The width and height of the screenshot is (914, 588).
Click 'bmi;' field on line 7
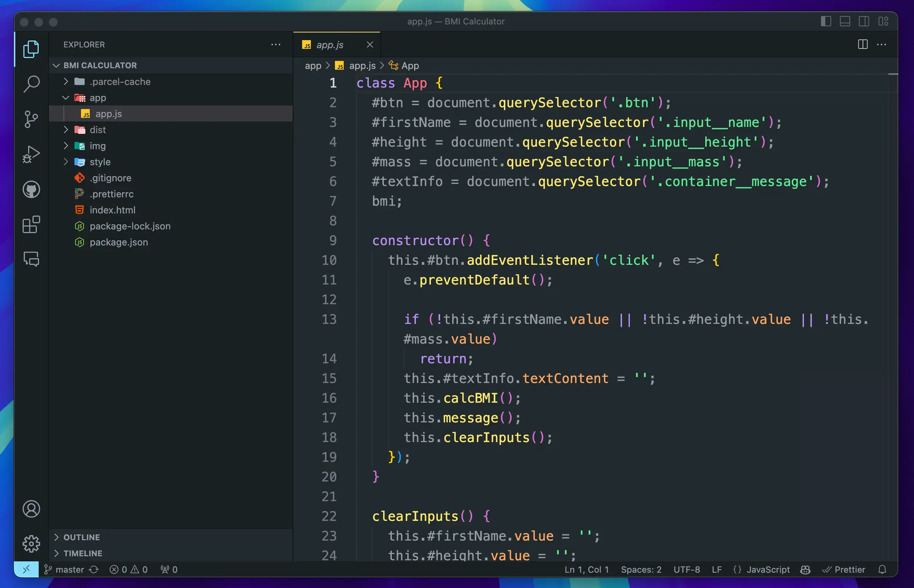tap(387, 201)
